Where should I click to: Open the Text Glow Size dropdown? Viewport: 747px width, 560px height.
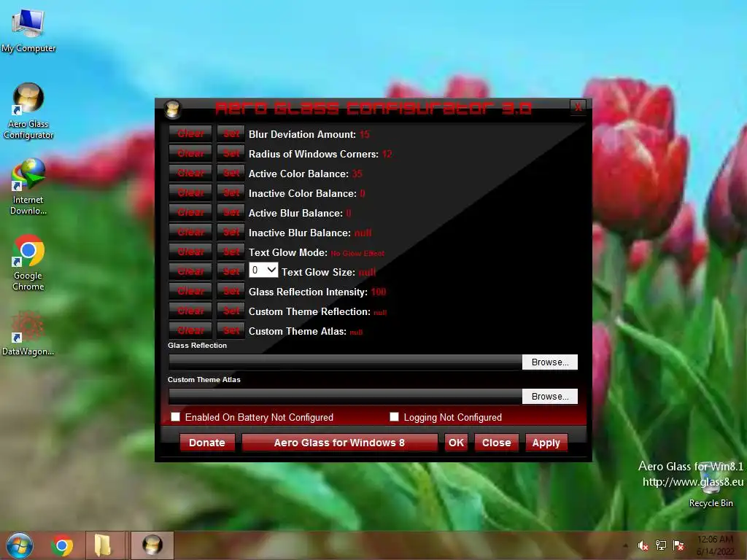click(x=263, y=271)
